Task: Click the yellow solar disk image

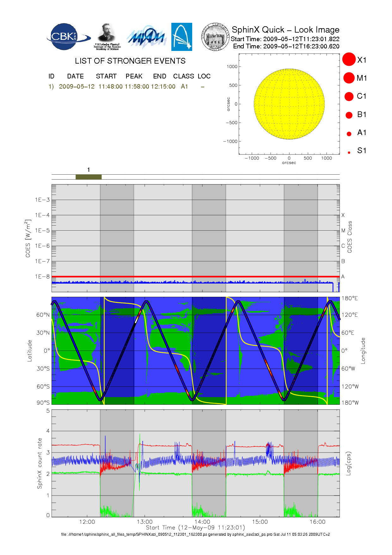Action: [x=289, y=104]
